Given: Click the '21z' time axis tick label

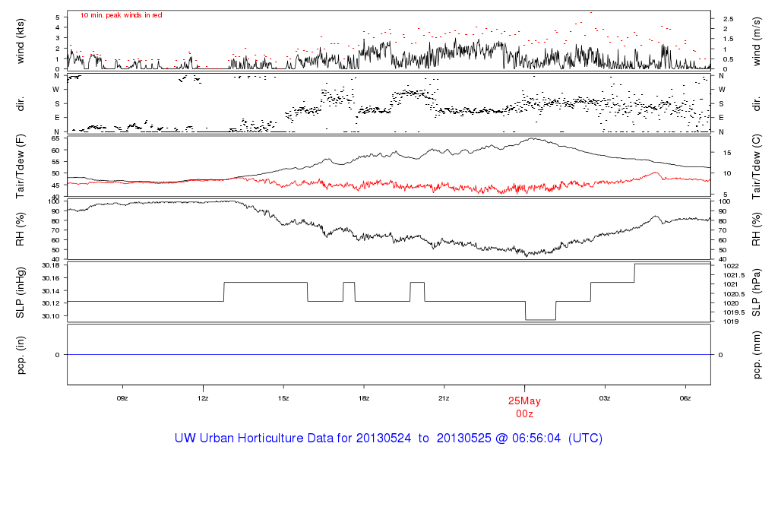Looking at the screenshot, I should (x=444, y=398).
